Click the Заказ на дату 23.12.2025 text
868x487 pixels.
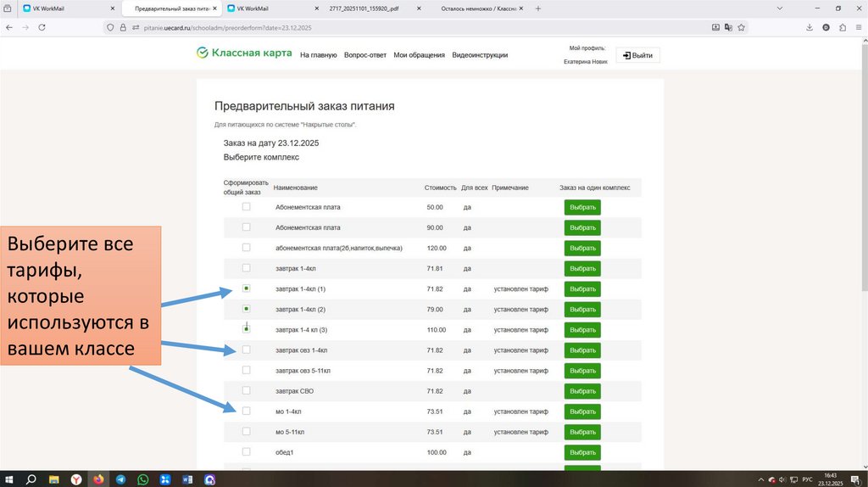coord(271,143)
